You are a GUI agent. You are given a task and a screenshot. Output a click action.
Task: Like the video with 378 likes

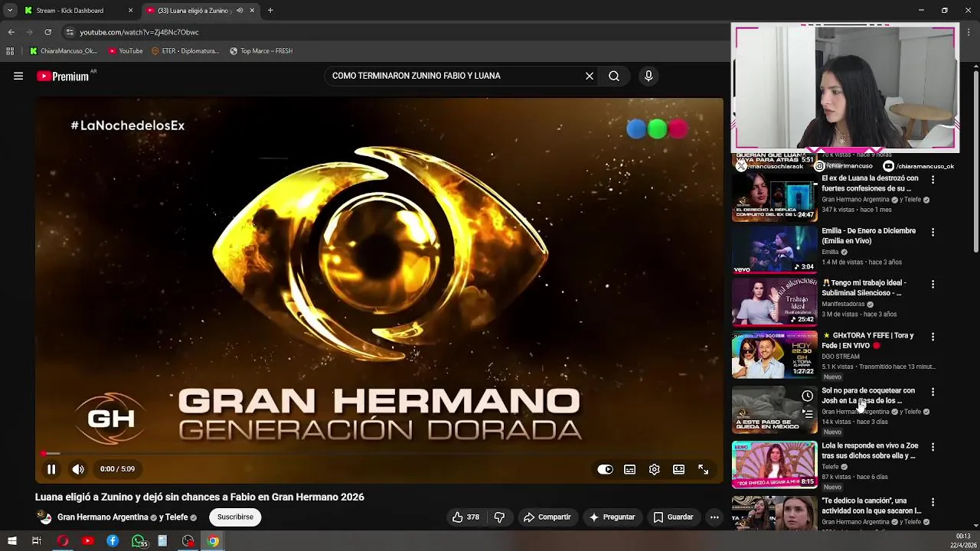465,517
